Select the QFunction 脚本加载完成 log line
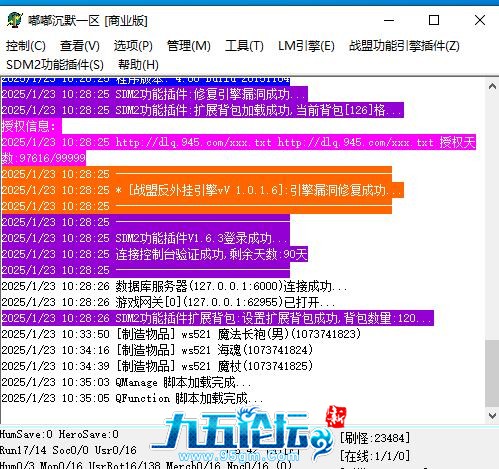The image size is (499, 469). (x=133, y=398)
